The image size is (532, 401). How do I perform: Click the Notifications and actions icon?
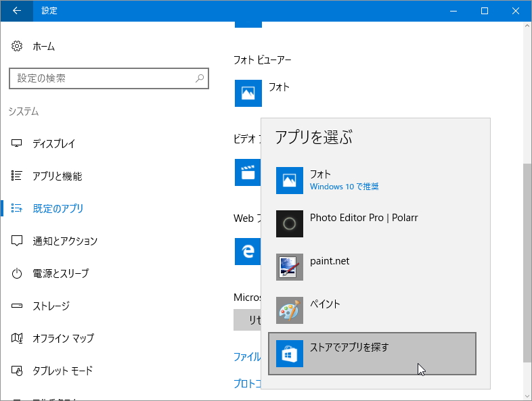[x=17, y=241]
